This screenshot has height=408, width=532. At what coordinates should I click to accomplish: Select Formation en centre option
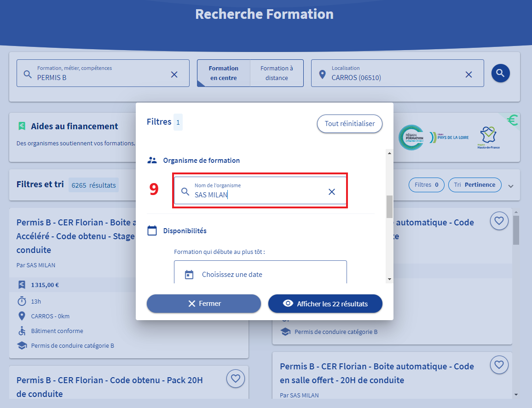223,73
